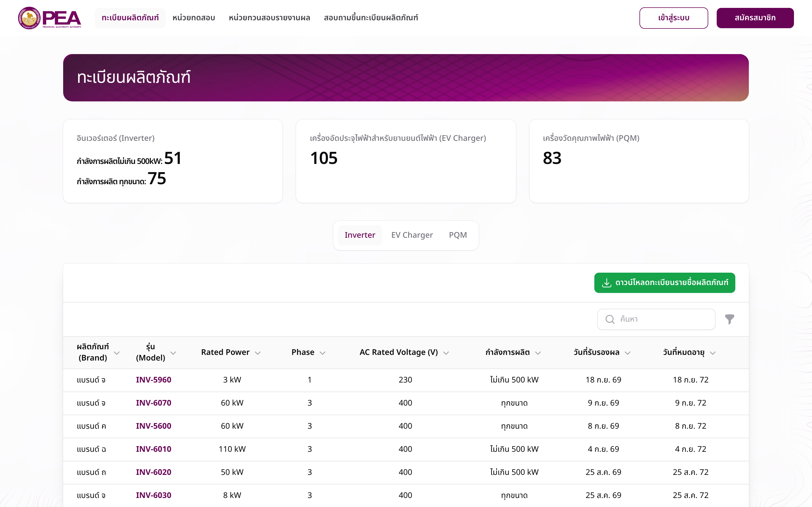
Task: Open the INV-5960 model link
Action: [x=153, y=380]
